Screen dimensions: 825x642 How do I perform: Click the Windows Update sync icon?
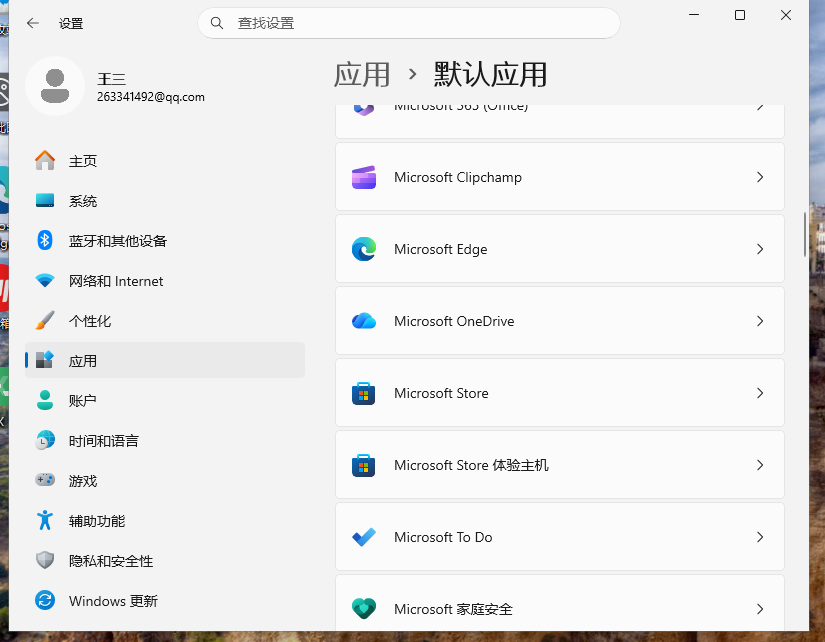point(45,600)
